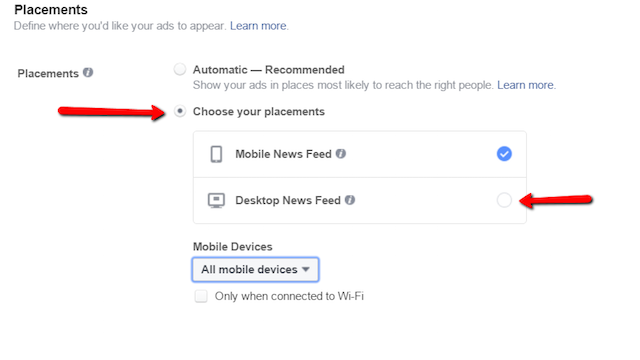Image resolution: width=640 pixels, height=360 pixels.
Task: Click the Choose your placements label text
Action: pyautogui.click(x=259, y=111)
